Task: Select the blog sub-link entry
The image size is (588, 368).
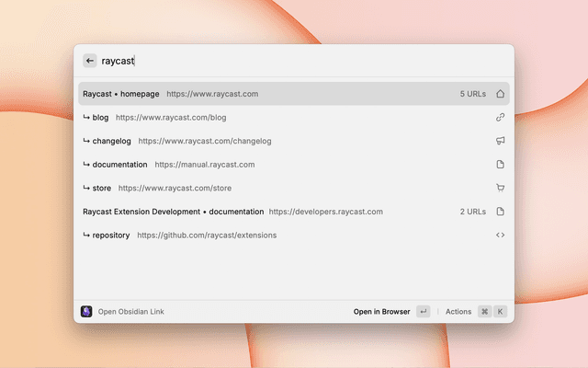Action: (158, 118)
